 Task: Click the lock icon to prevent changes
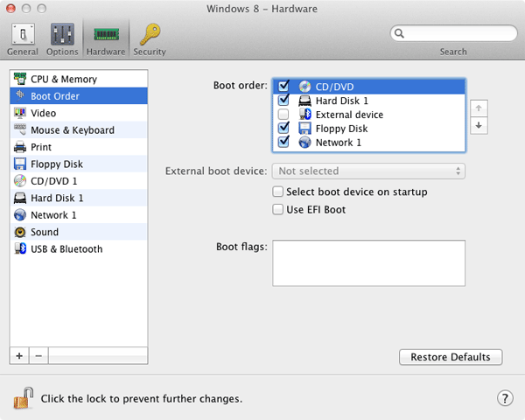tap(23, 398)
